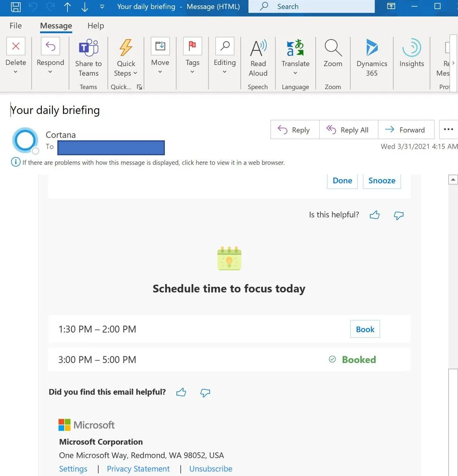Viewport: 458px width, 476px height.
Task: Click Booked status for 3:00 PM slot
Action: point(353,360)
